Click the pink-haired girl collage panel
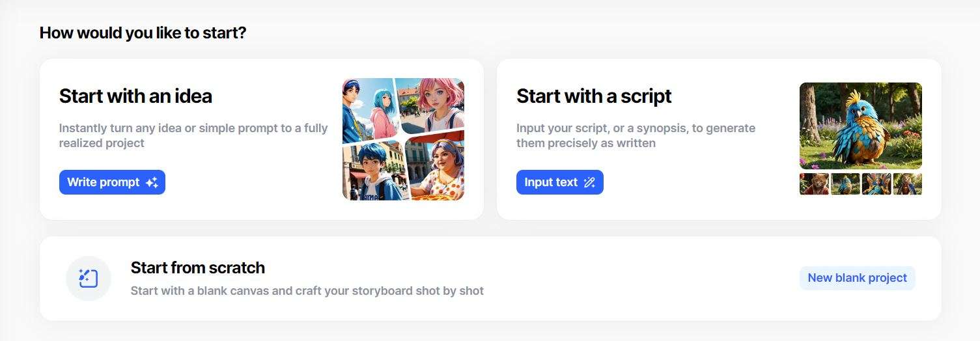The height and width of the screenshot is (341, 980). (433, 101)
